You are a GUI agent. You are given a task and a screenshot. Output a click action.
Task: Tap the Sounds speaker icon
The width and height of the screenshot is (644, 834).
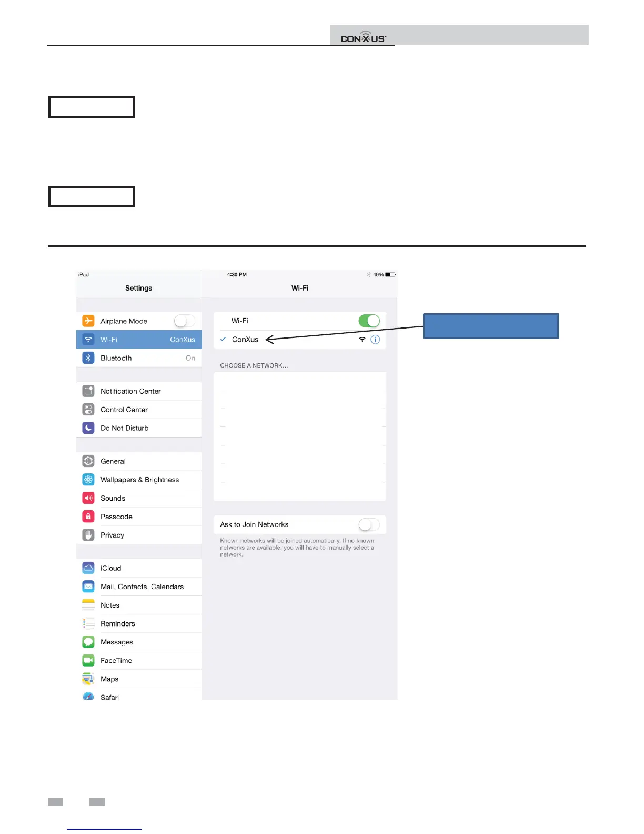88,498
